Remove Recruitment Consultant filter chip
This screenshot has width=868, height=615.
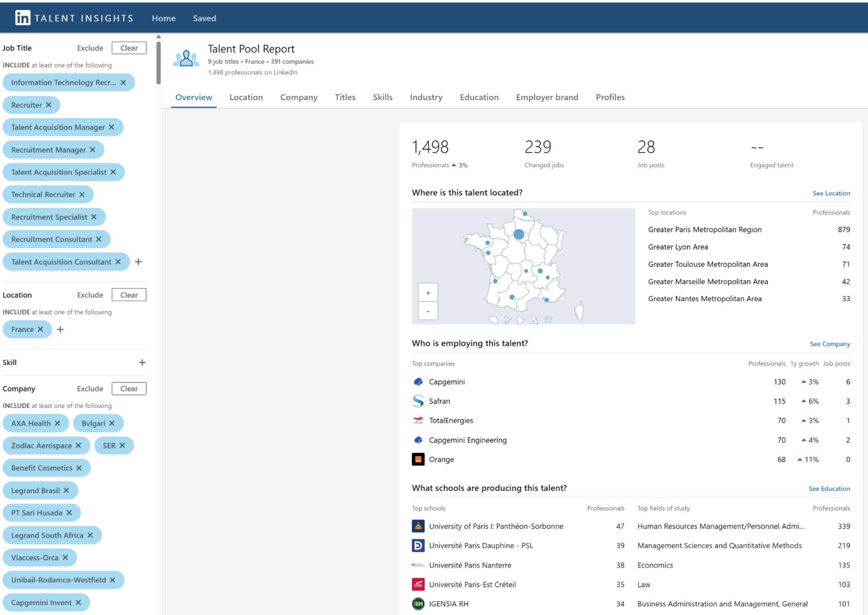click(x=99, y=239)
